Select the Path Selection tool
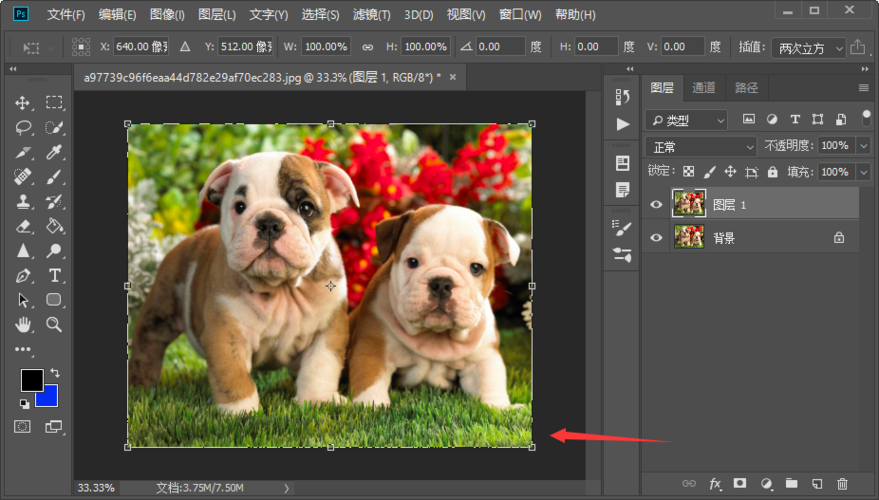This screenshot has width=879, height=500. [23, 300]
